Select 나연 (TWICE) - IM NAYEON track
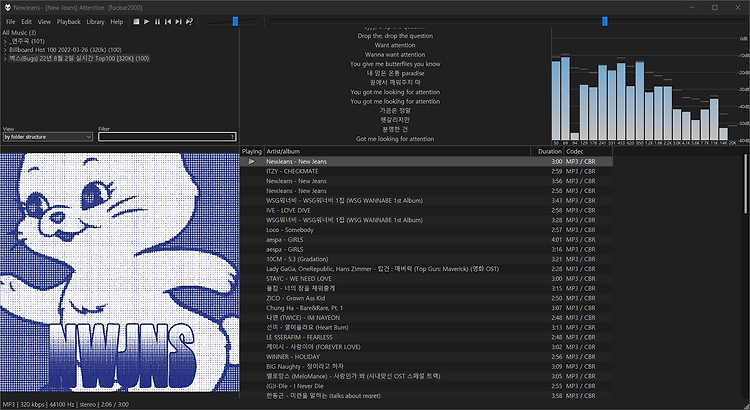Screen dimensions: 750x410 pos(426,318)
